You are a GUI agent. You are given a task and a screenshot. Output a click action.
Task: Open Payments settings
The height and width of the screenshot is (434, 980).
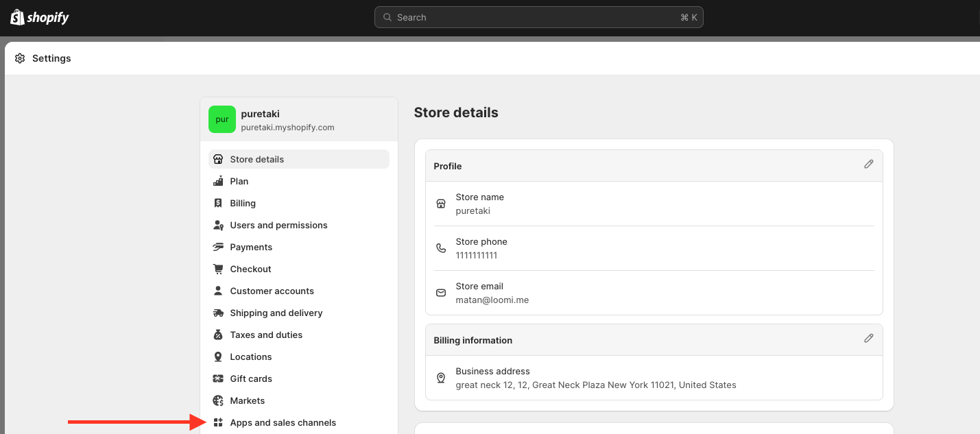point(299,247)
